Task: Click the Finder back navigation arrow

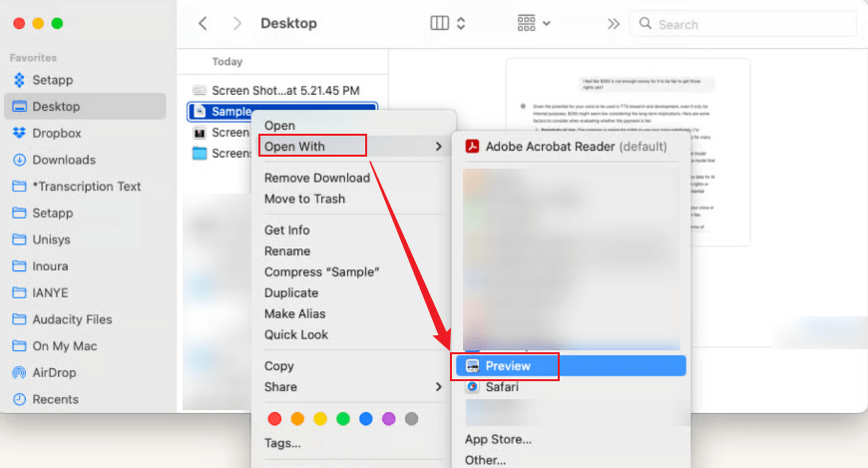Action: tap(204, 23)
